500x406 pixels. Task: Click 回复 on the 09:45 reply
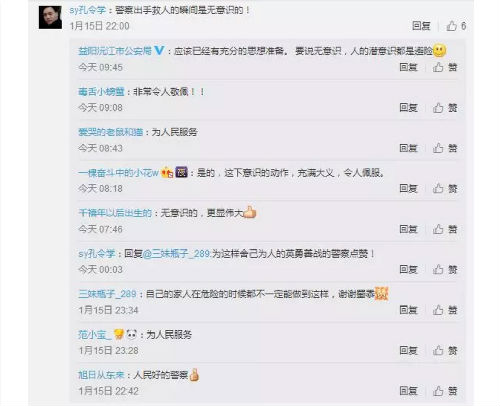click(x=408, y=67)
